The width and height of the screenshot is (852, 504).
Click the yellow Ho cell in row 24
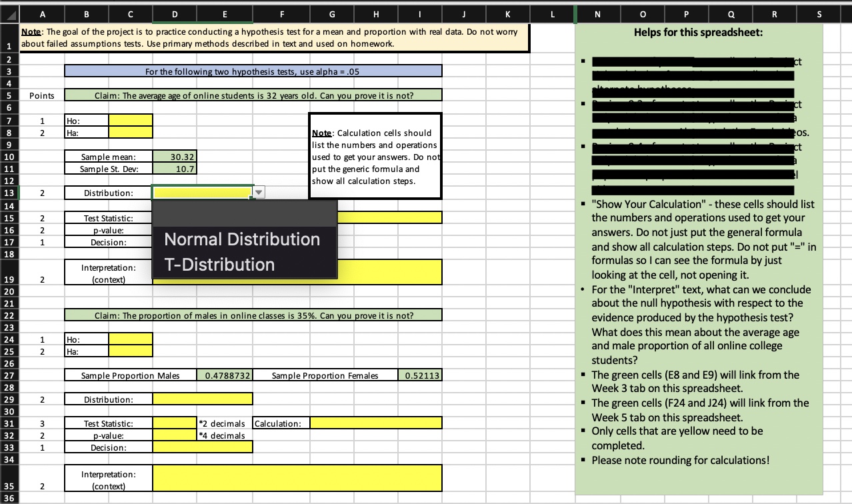coord(131,339)
